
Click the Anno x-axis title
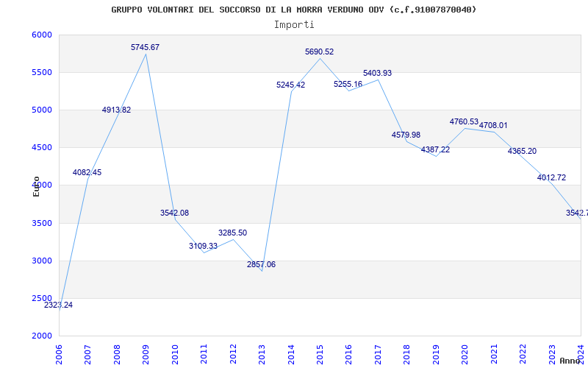[570, 361]
